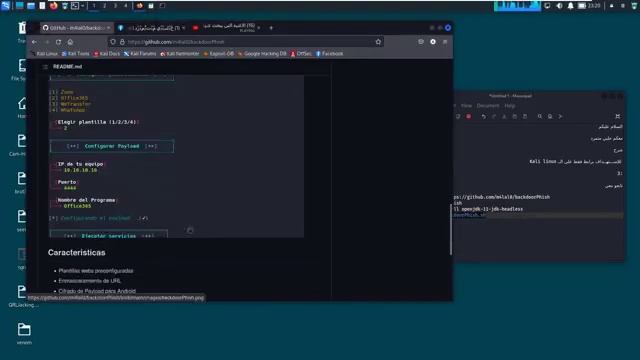
Task: Launch Firefox from the top panel
Action: (x=53, y=6)
